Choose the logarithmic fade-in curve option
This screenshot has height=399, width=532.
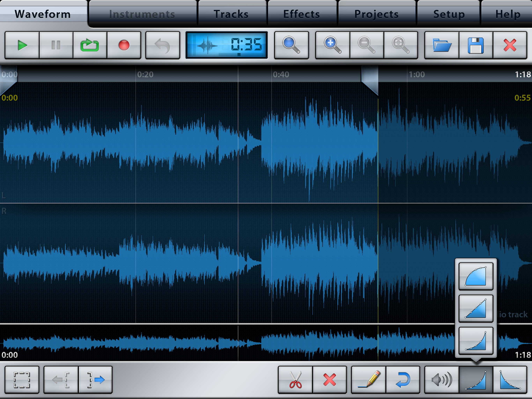coord(476,276)
